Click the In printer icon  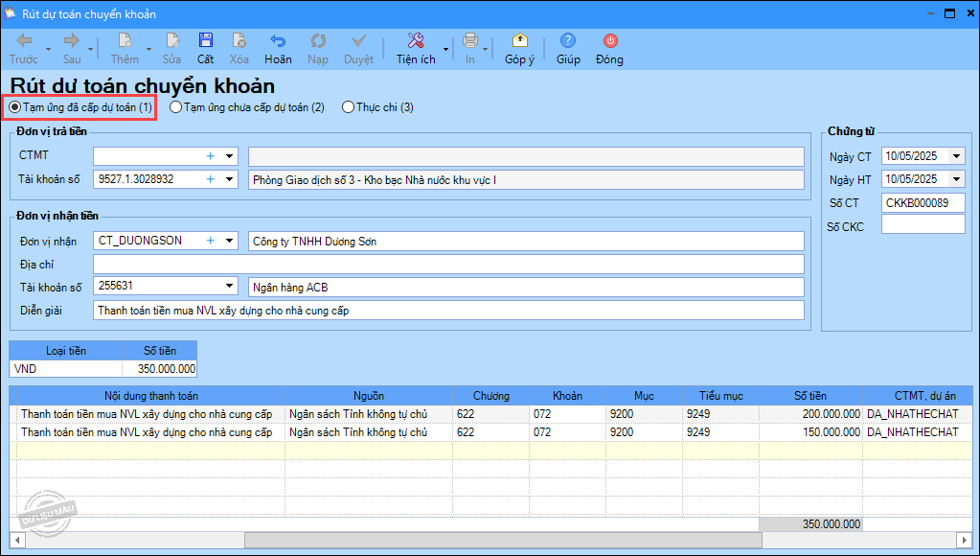pos(469,41)
